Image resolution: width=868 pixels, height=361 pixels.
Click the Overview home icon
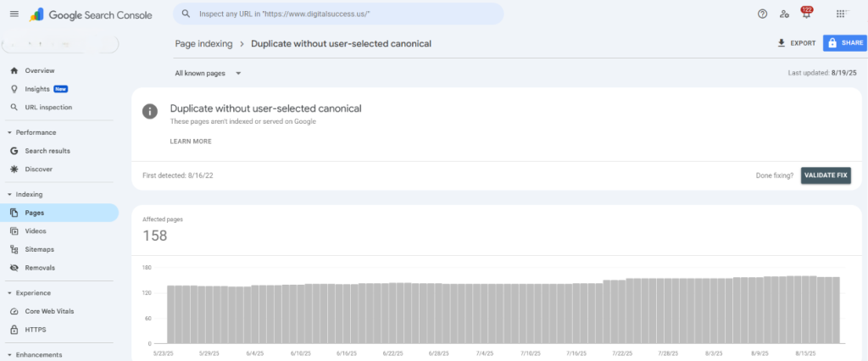coord(14,71)
